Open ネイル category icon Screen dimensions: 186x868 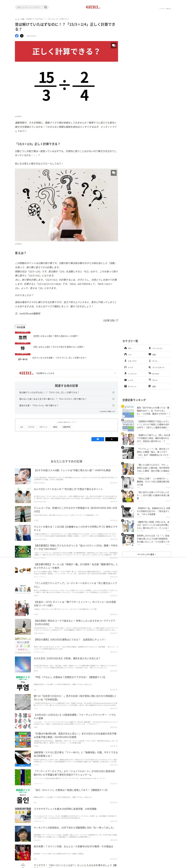coord(150,361)
